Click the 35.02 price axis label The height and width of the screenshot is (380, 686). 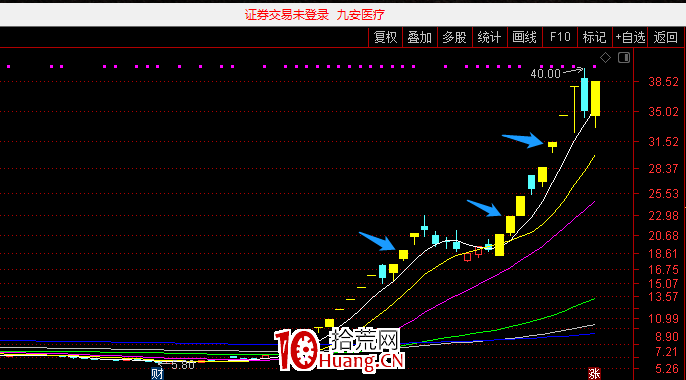pos(663,112)
